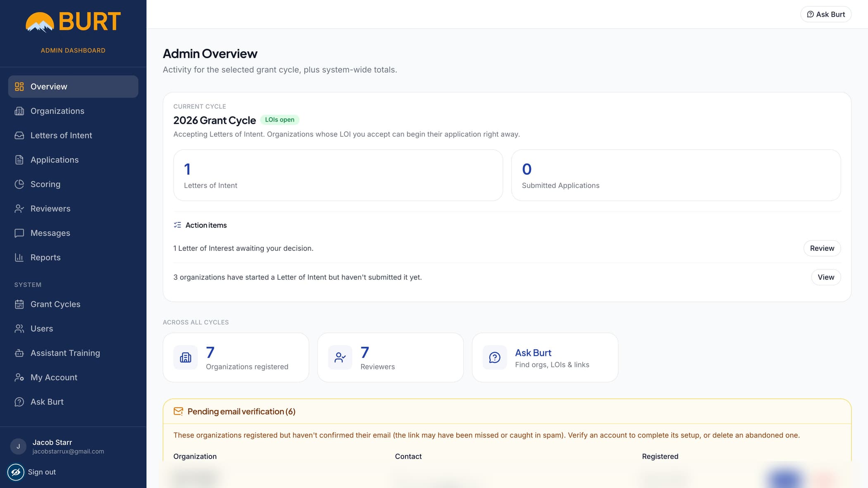Open the Submitted Applications count card

pyautogui.click(x=676, y=175)
